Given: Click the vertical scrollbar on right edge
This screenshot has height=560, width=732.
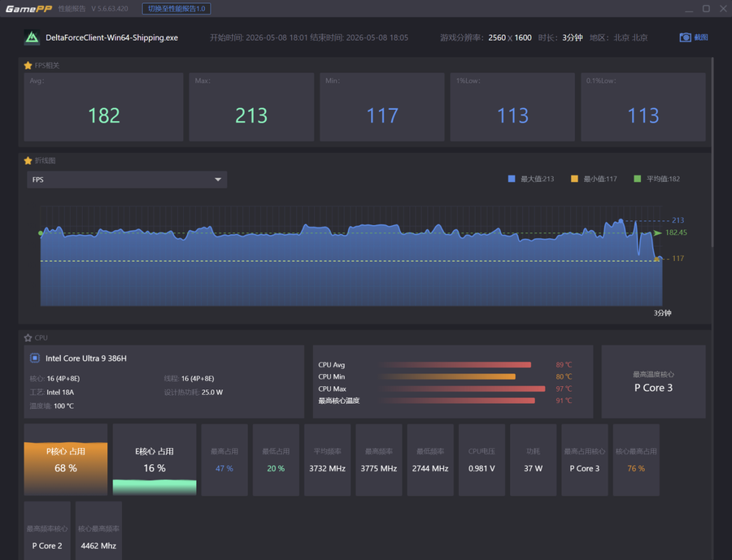Looking at the screenshot, I should [712, 152].
